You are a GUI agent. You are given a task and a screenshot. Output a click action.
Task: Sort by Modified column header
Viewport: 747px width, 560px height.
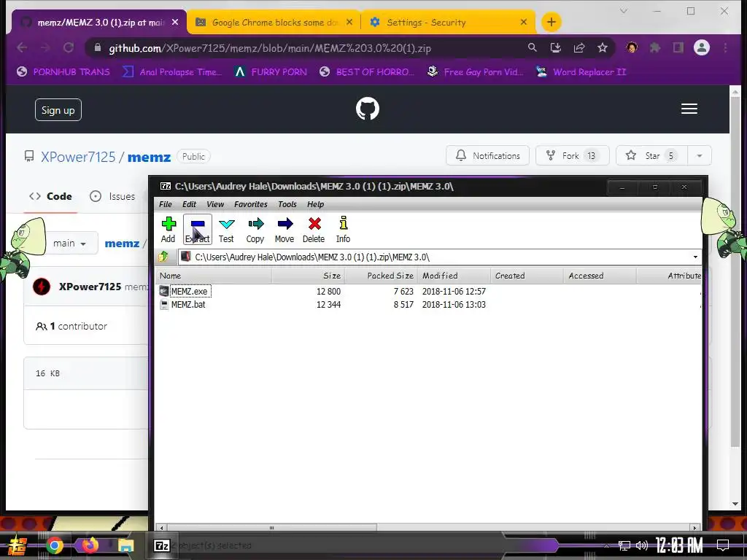(454, 276)
